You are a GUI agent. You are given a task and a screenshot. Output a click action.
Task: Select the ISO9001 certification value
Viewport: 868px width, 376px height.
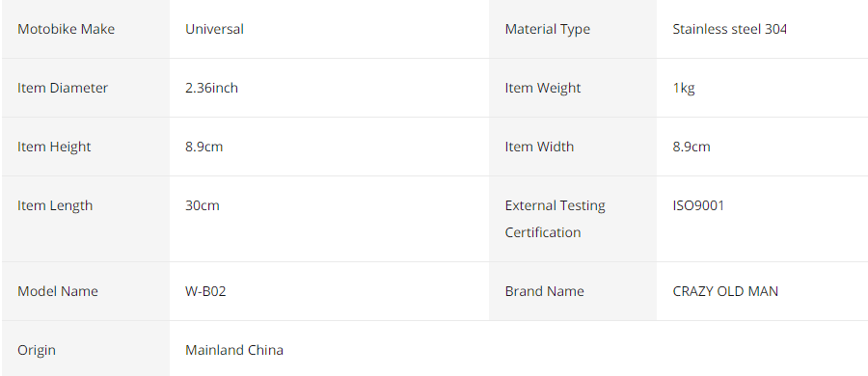tap(698, 205)
